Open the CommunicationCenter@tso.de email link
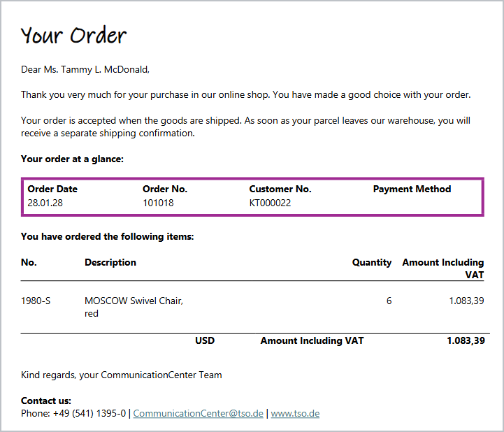The width and height of the screenshot is (504, 432). pyautogui.click(x=198, y=413)
